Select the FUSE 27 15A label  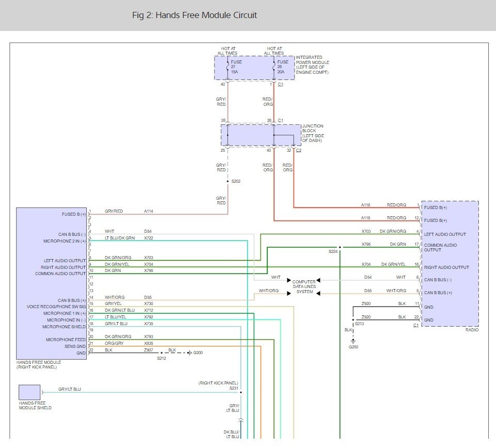click(236, 67)
